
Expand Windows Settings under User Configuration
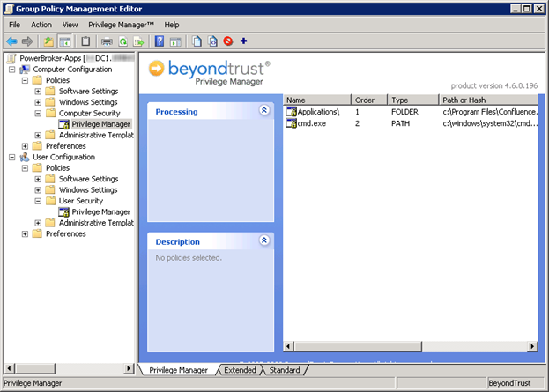point(38,190)
